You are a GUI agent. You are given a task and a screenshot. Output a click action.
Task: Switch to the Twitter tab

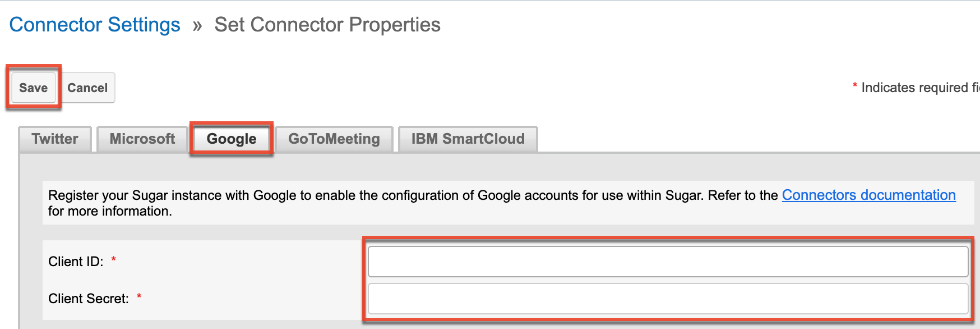coord(54,139)
